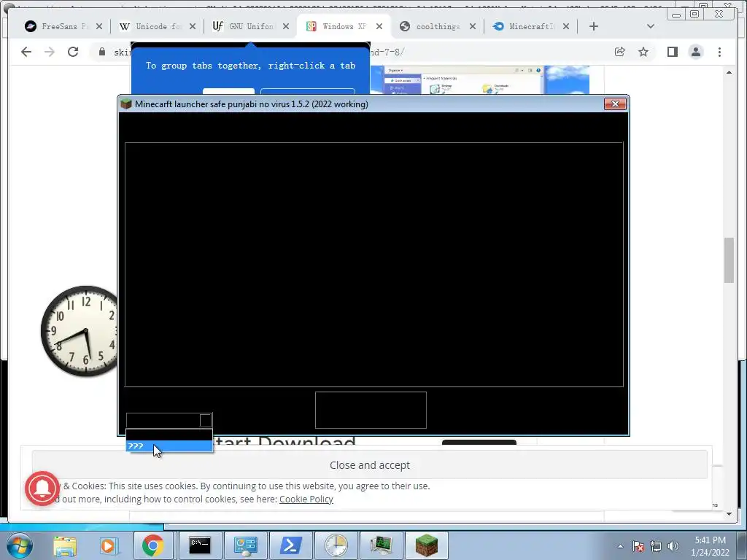Open volume control speaker icon
Screen dimensions: 747x560
pyautogui.click(x=673, y=546)
